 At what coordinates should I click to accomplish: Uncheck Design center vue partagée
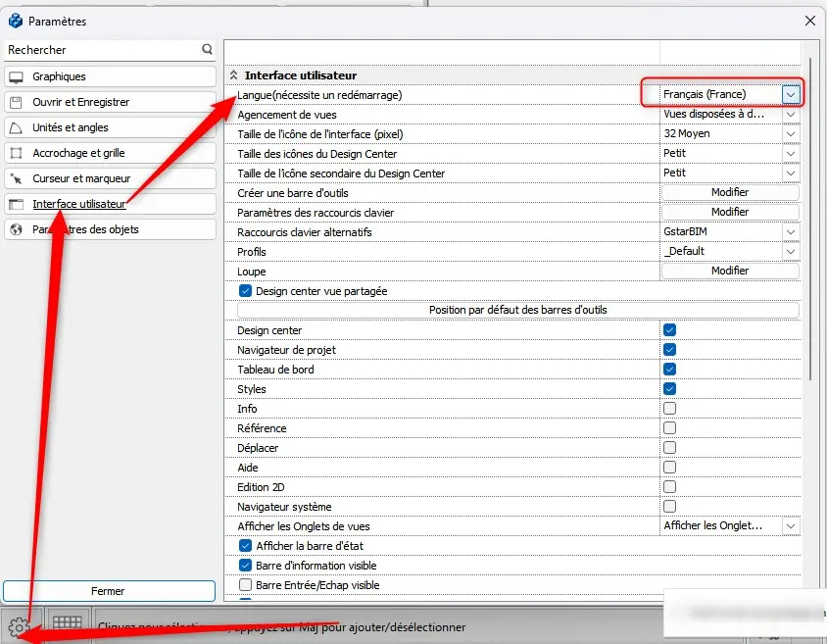point(245,290)
